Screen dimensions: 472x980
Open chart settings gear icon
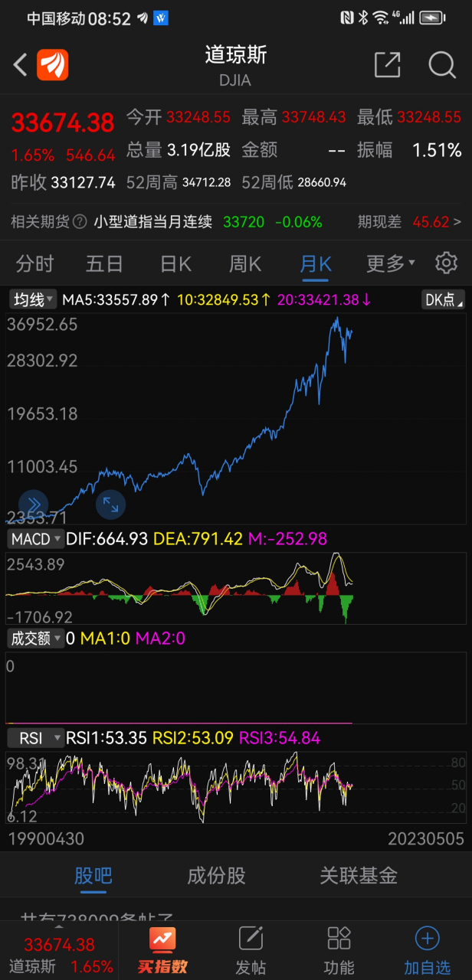[446, 263]
